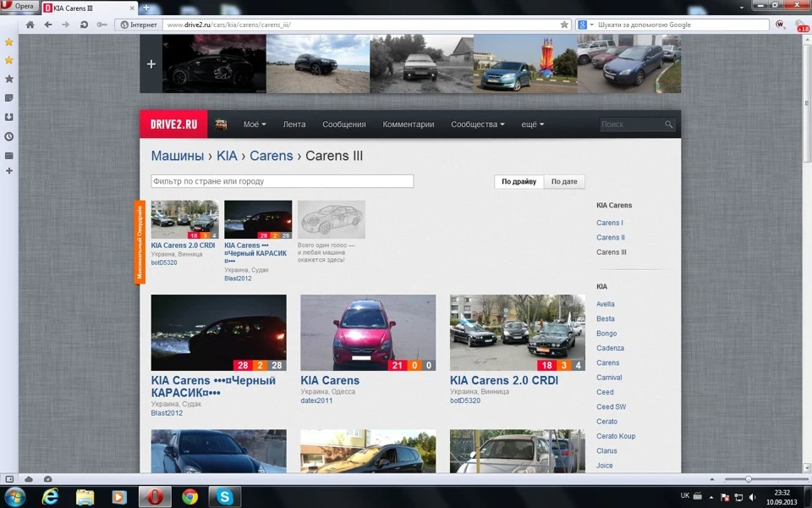Click the KIA breadcrumb link
812x508 pixels.
(x=227, y=156)
